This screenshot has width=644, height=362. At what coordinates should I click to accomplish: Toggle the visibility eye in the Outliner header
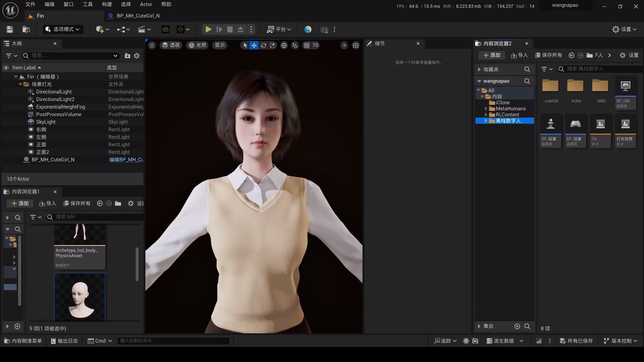pyautogui.click(x=6, y=67)
